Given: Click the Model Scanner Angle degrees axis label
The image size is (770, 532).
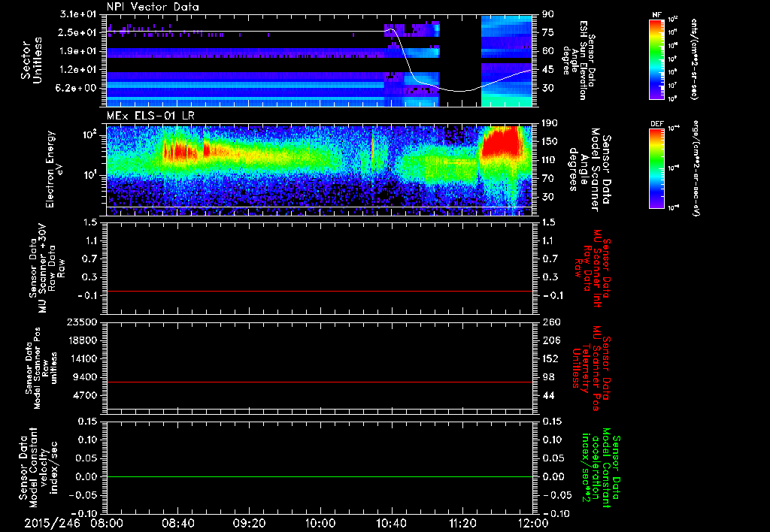Looking at the screenshot, I should coord(590,171).
